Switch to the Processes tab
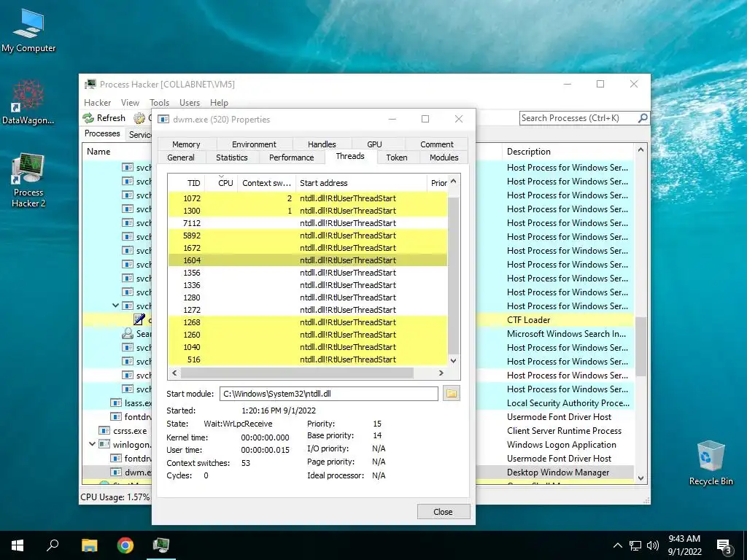Screen dimensions: 747x560 click(102, 133)
